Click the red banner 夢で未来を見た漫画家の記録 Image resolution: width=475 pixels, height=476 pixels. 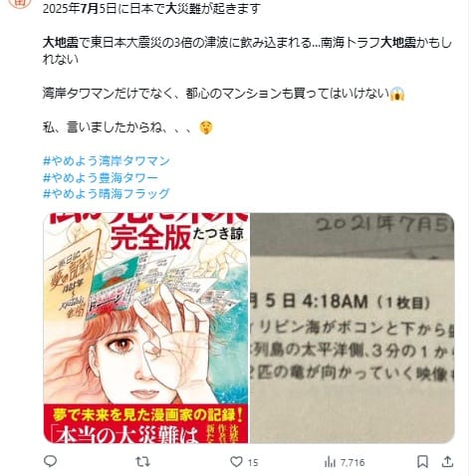click(148, 414)
